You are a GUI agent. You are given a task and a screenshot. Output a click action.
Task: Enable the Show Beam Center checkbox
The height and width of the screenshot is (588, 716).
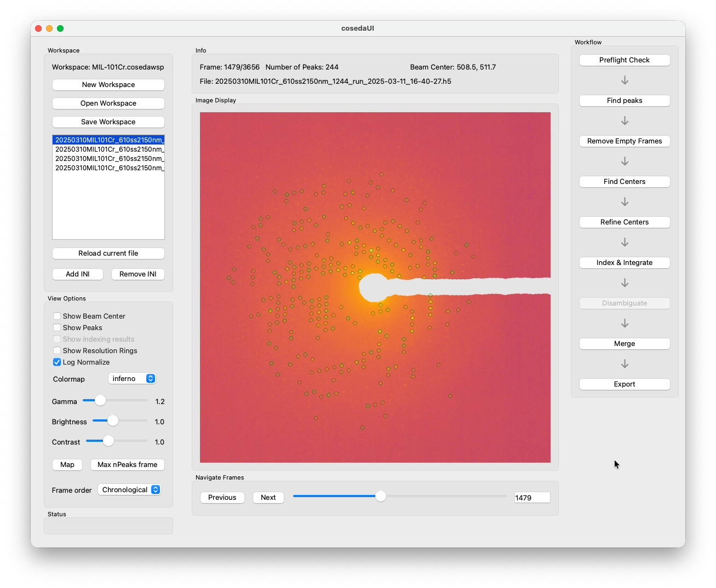click(x=57, y=316)
